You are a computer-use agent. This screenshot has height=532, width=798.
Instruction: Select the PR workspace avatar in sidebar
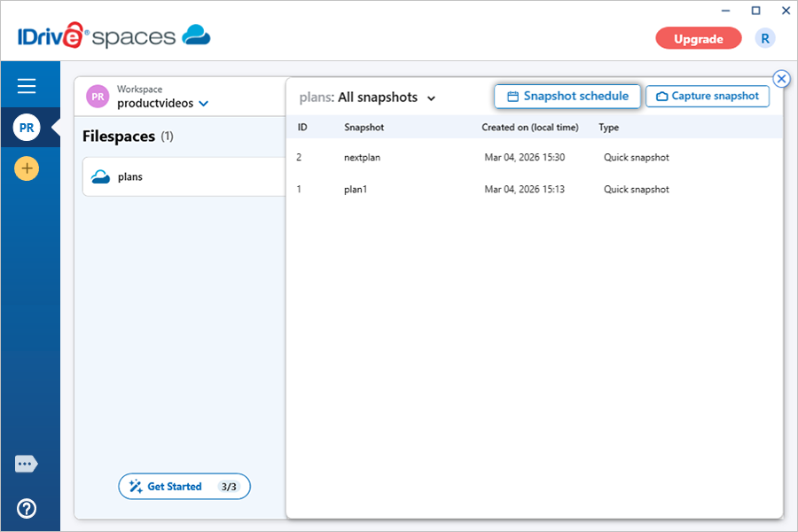(27, 128)
